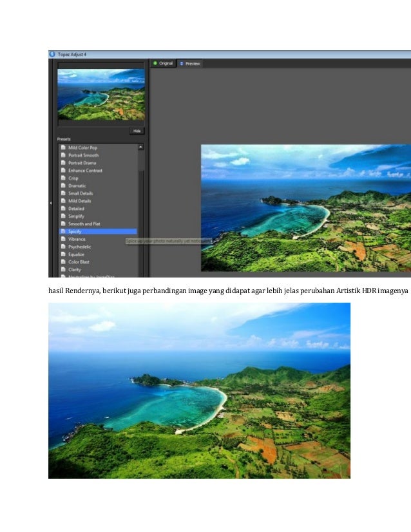Viewport: 411px width, 532px height.
Task: Click the page icon beside Small Details
Action: pos(63,193)
